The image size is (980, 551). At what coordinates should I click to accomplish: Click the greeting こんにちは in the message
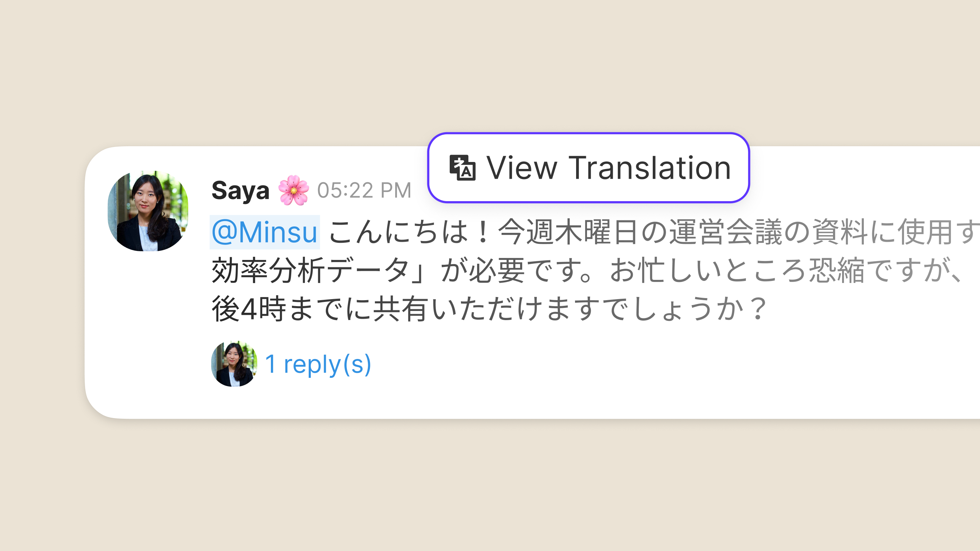pos(398,232)
